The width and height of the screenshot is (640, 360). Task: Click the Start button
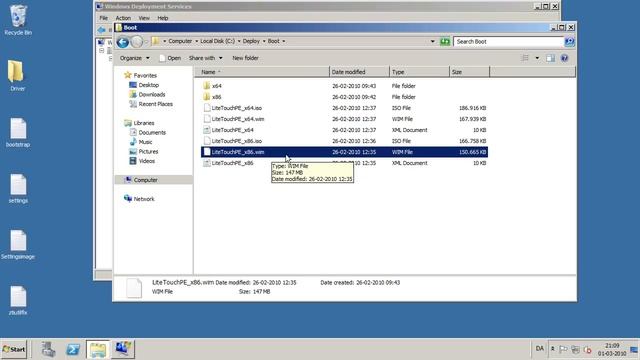tap(14, 349)
